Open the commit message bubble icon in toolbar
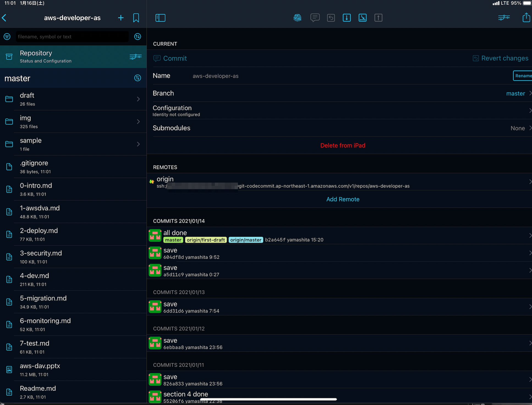532x405 pixels. [315, 18]
